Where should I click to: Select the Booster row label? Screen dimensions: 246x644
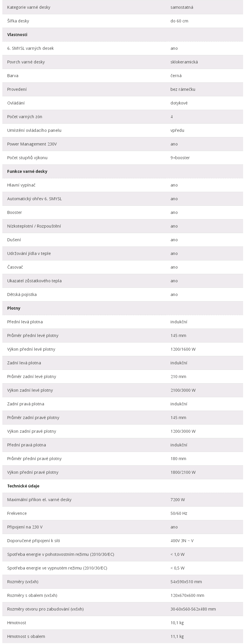tap(15, 212)
